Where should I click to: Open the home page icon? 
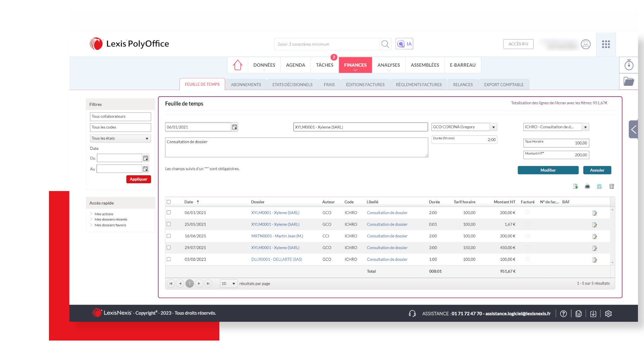(237, 65)
